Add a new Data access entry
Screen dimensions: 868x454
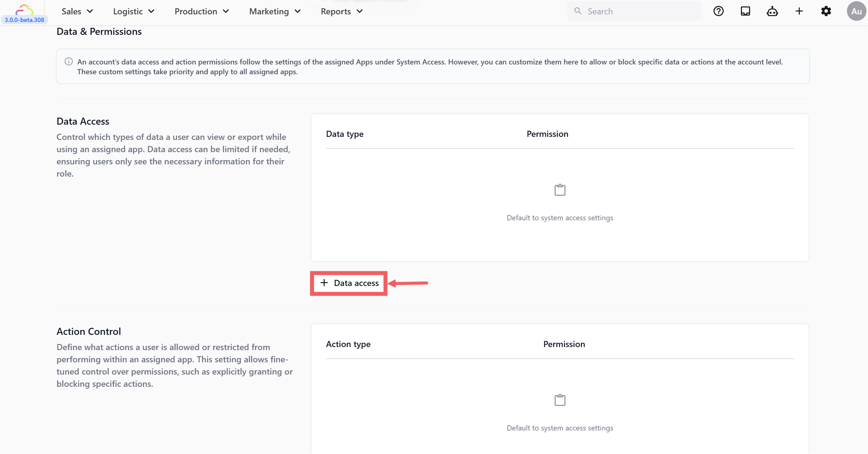point(349,283)
